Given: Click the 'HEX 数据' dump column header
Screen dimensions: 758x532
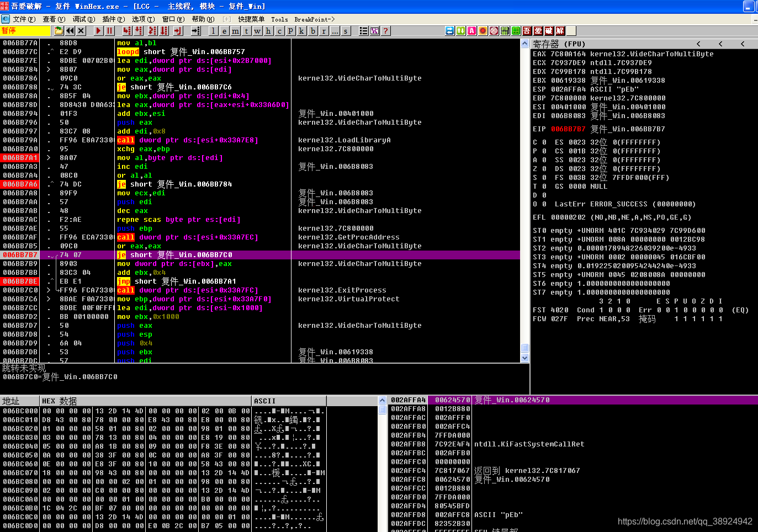Looking at the screenshot, I should point(146,401).
